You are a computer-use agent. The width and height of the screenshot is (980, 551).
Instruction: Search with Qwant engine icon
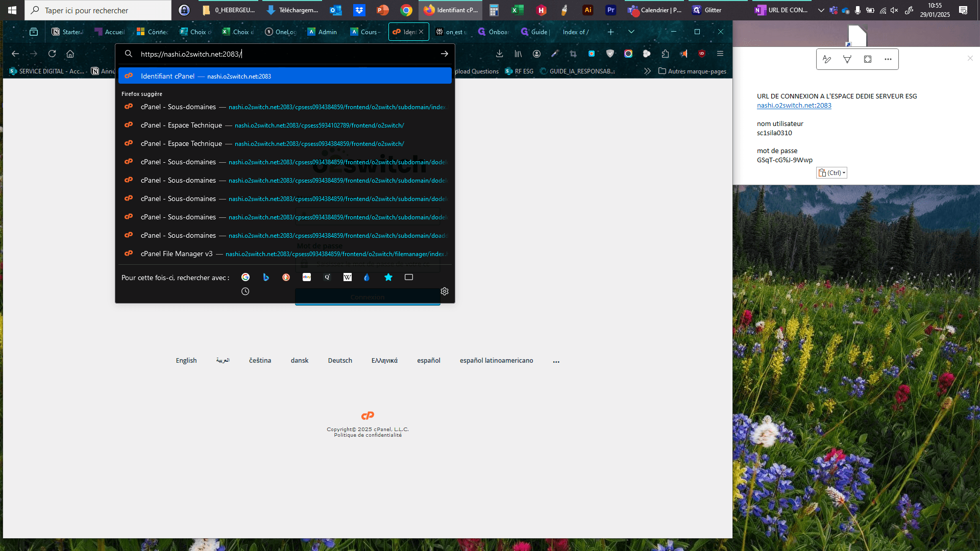(327, 277)
